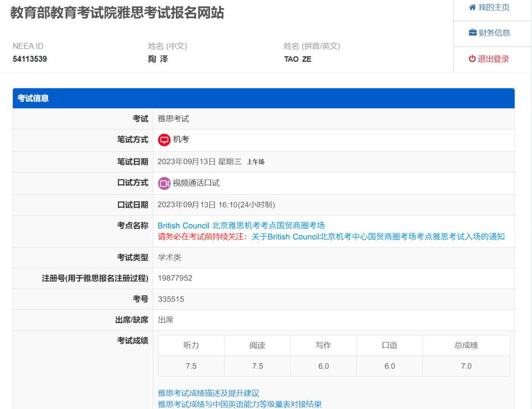Open 雅思考试成绩与中国英语能力等级量表对接结果 link

pos(239,404)
